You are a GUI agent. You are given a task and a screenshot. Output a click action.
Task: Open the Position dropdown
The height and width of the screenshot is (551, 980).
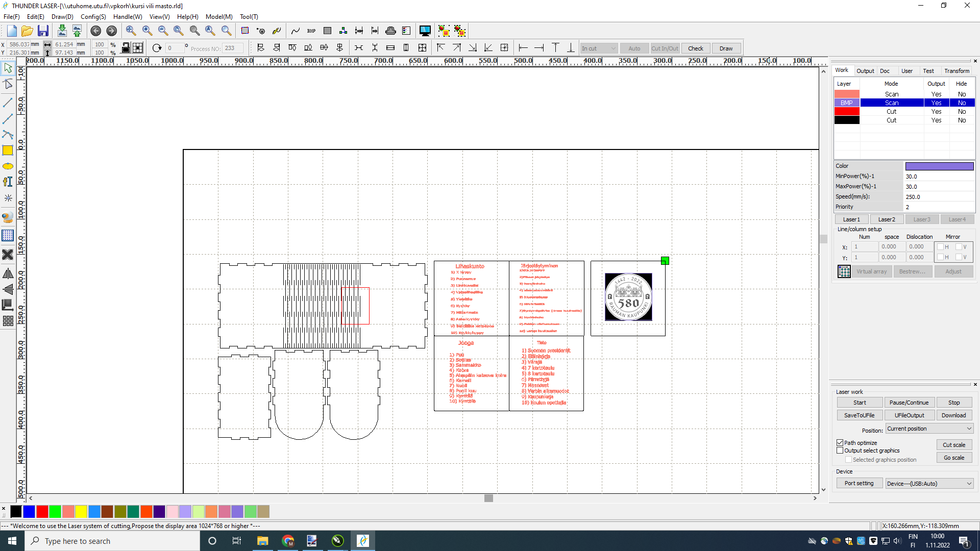tap(929, 429)
